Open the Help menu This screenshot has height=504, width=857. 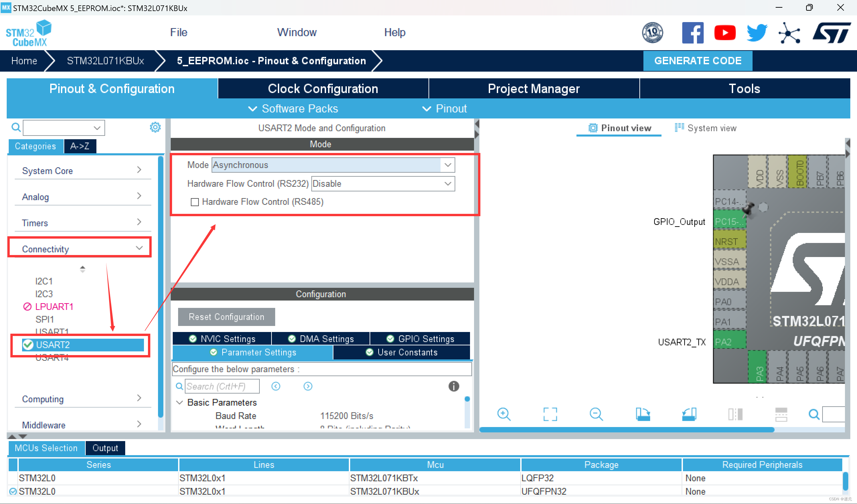395,32
